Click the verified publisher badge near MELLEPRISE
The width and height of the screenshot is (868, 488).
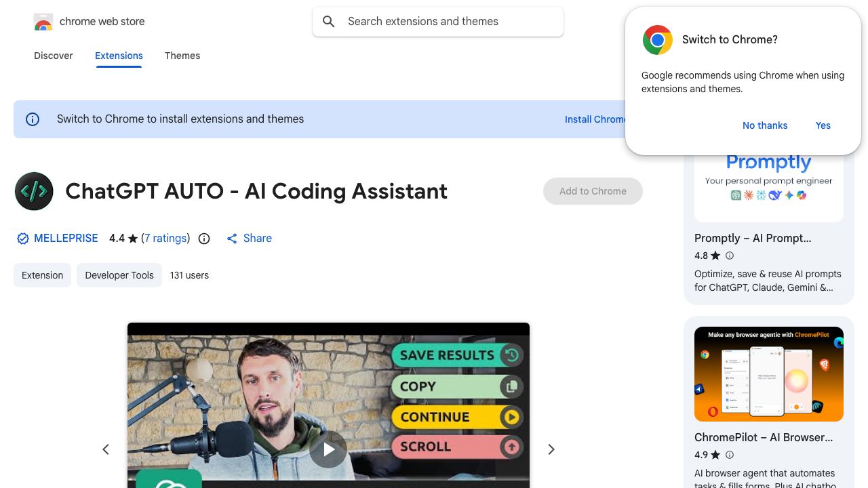tap(23, 239)
